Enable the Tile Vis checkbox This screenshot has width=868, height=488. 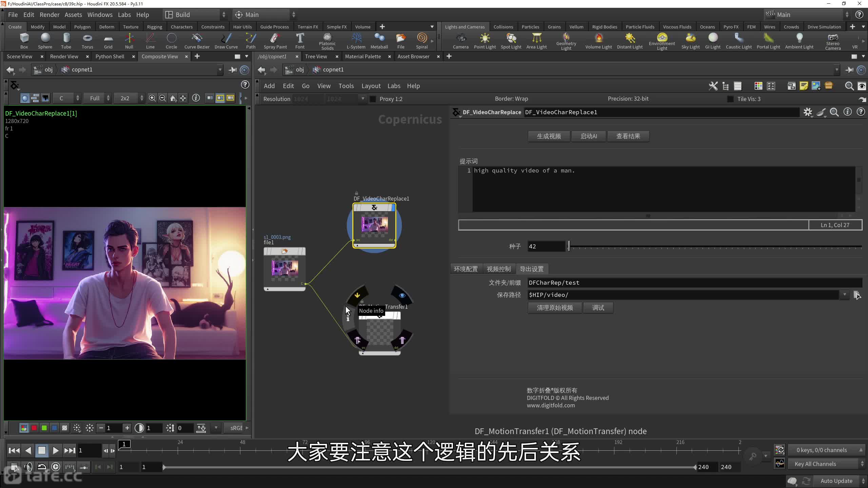coord(730,99)
